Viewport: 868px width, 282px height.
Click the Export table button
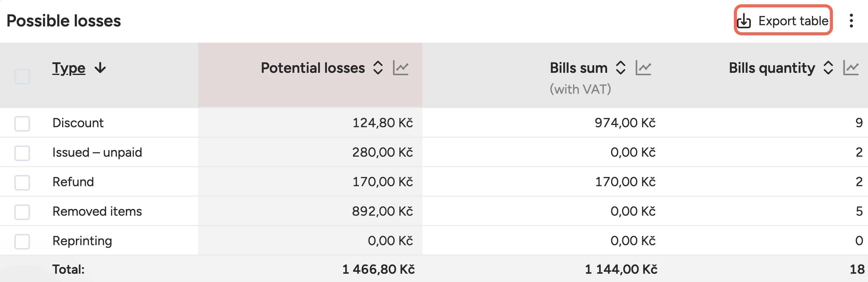click(x=783, y=21)
